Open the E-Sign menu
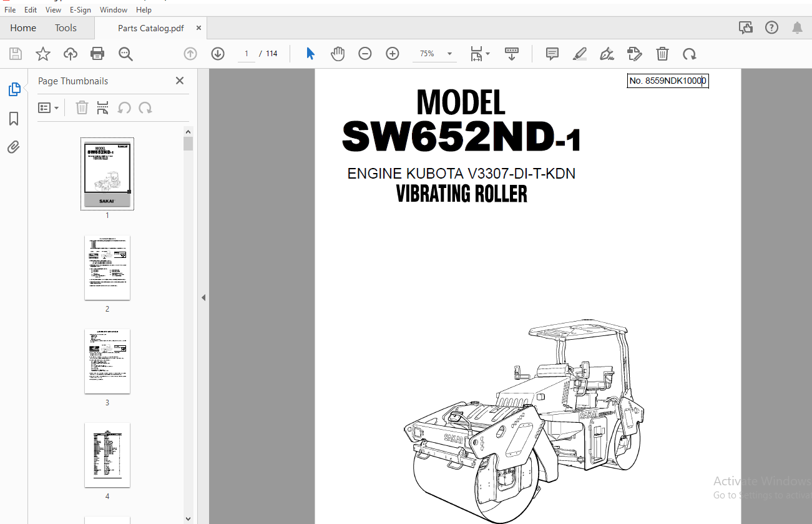The width and height of the screenshot is (812, 524). point(81,10)
